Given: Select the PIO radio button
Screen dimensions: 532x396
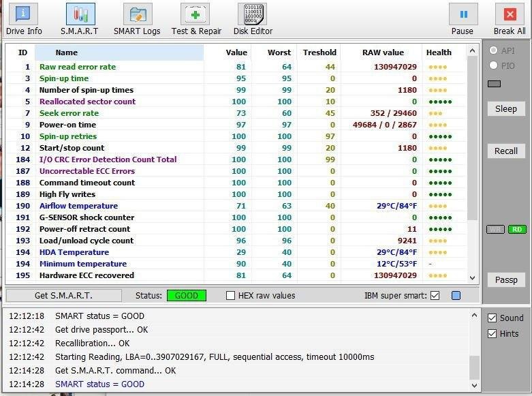Looking at the screenshot, I should [x=494, y=65].
